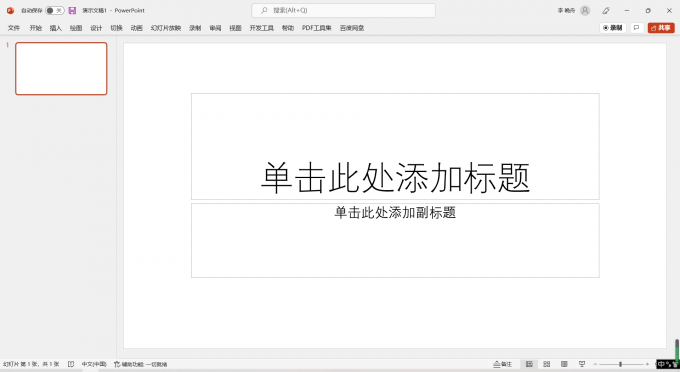Click the spell check book icon

[x=71, y=364]
